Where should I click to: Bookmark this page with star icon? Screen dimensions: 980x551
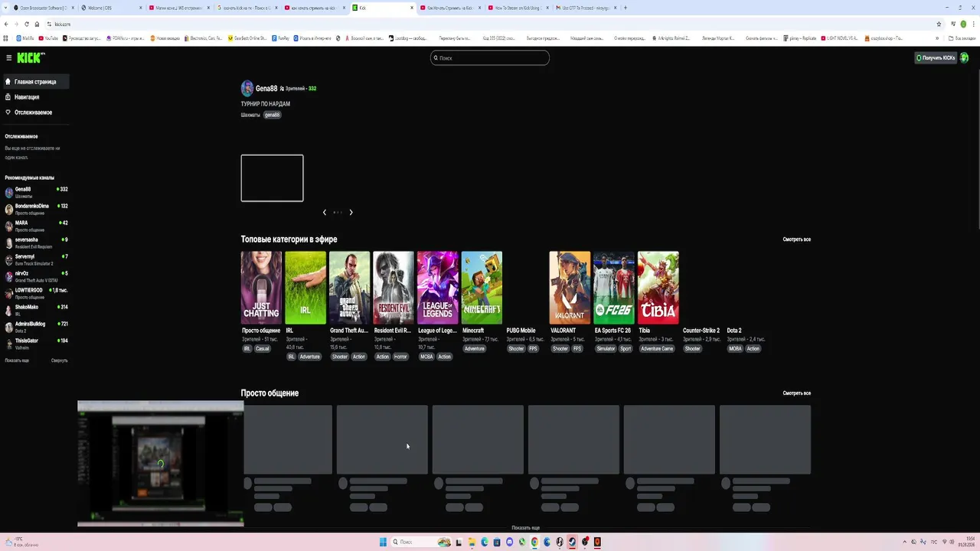pos(939,24)
